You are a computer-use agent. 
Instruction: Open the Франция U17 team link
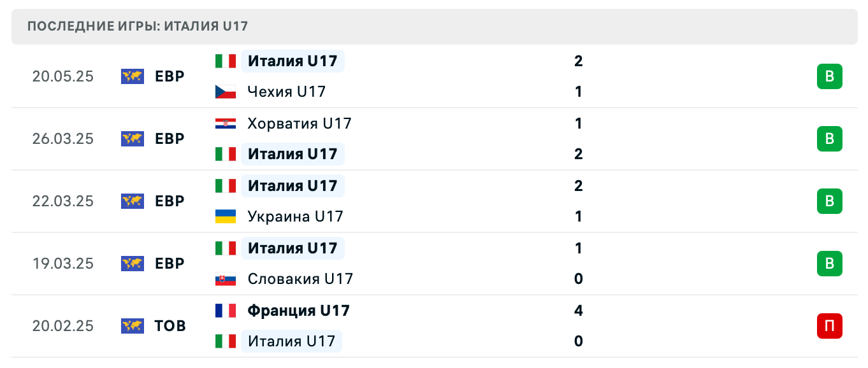coord(298,311)
